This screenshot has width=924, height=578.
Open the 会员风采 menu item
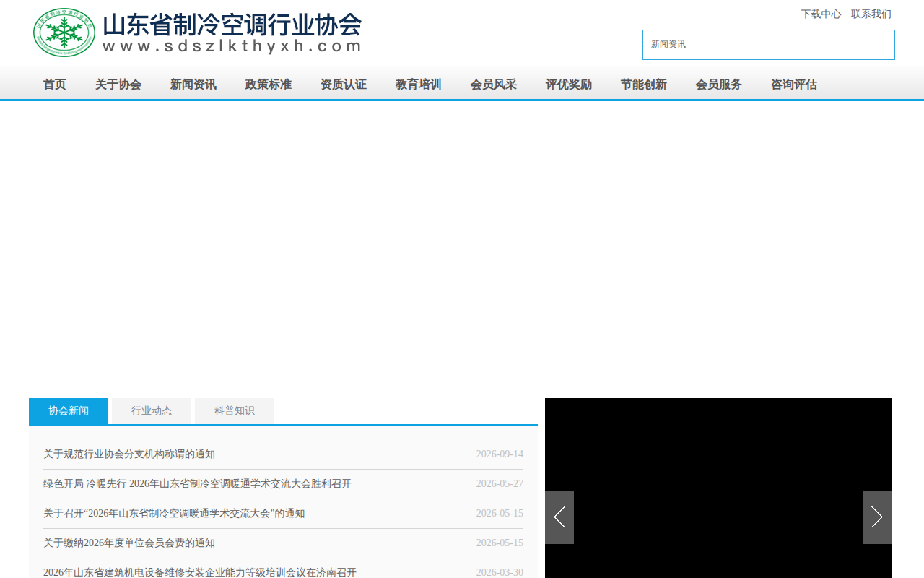point(494,85)
